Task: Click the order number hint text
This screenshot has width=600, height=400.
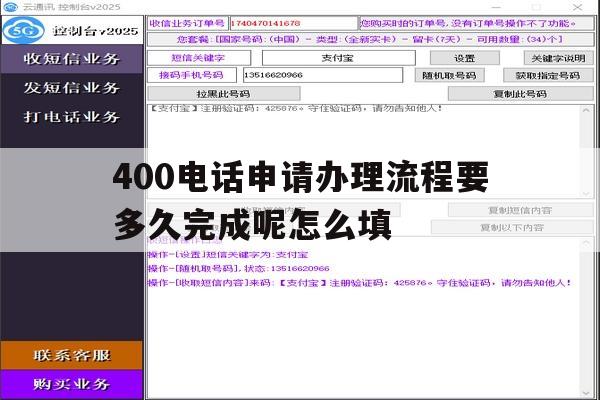Action: 476,23
